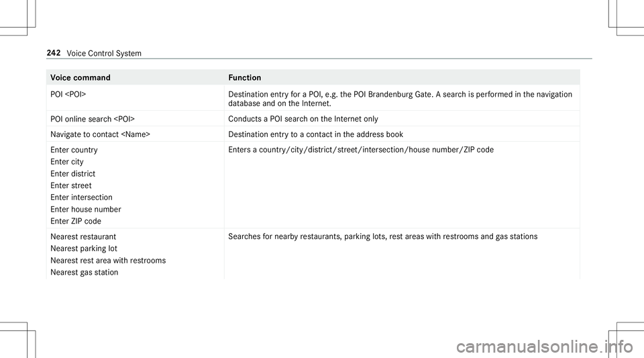Click the "Enter street" voice command
Screen dimensions: 644x358
[70, 185]
